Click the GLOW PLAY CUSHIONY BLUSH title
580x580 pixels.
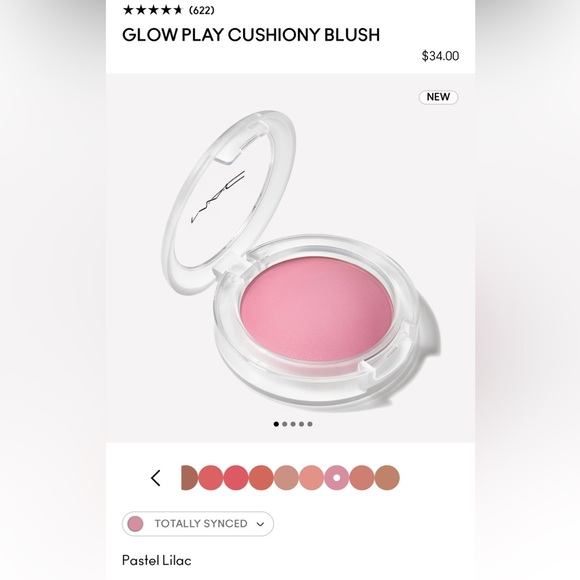click(x=251, y=35)
